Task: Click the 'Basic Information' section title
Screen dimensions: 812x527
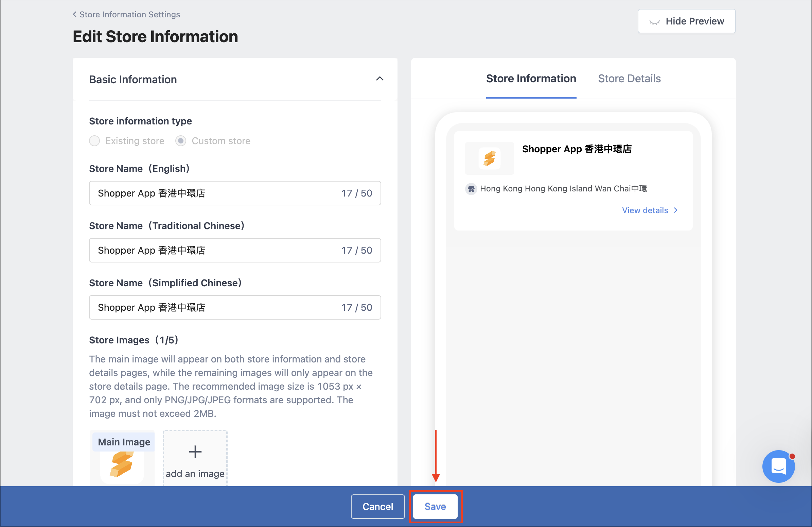Action: click(133, 80)
